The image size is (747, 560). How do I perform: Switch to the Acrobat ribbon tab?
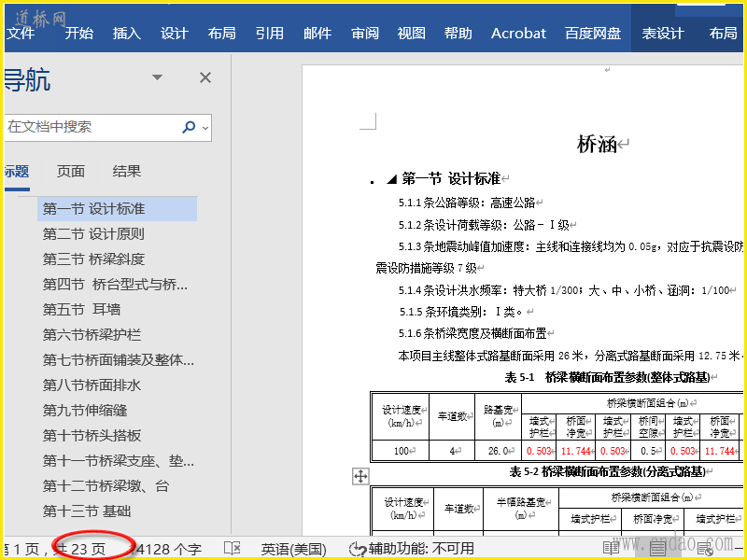518,34
